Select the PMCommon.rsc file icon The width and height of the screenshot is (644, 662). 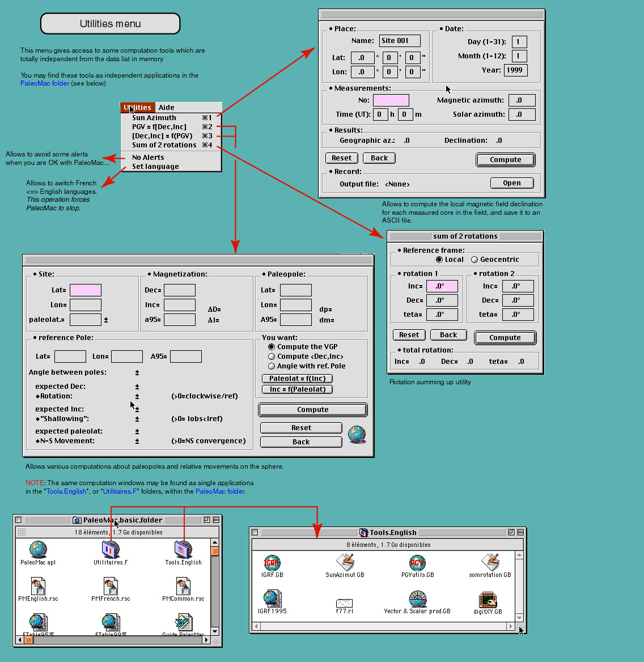tap(183, 586)
